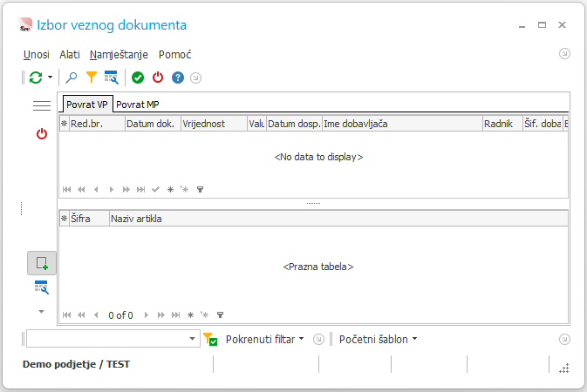Click the post edit checkmark in upper navigator
Image resolution: width=587 pixels, height=392 pixels.
(x=156, y=189)
